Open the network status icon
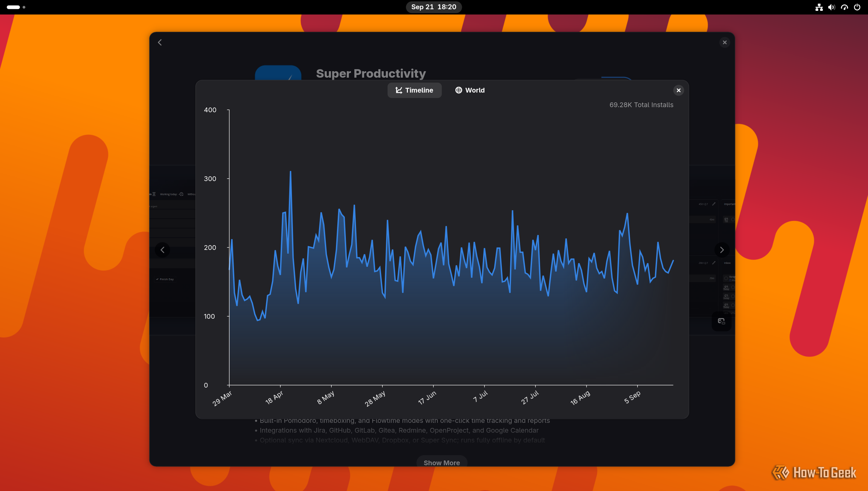Screen dimensions: 868x491 point(819,7)
